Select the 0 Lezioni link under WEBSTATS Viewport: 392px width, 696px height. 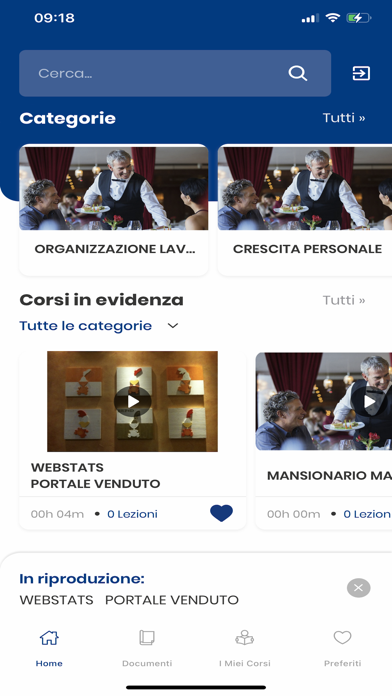132,514
